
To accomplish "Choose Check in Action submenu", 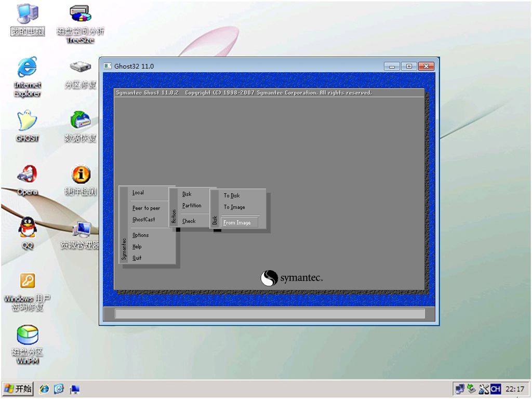I will [189, 221].
